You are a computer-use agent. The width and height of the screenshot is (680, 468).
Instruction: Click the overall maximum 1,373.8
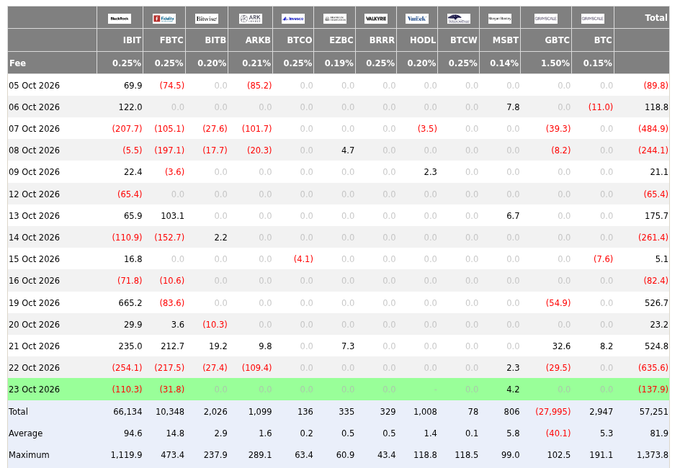(x=652, y=455)
